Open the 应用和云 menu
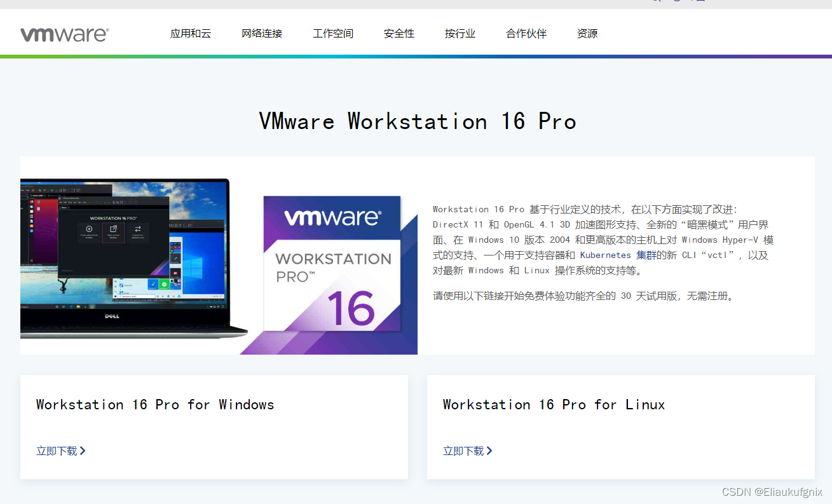The height and width of the screenshot is (504, 832). coord(191,34)
